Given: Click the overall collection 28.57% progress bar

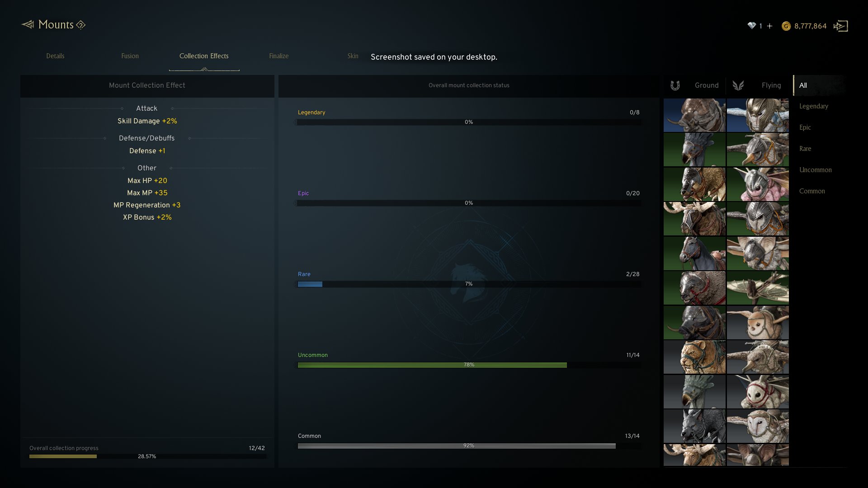Looking at the screenshot, I should 147,456.
